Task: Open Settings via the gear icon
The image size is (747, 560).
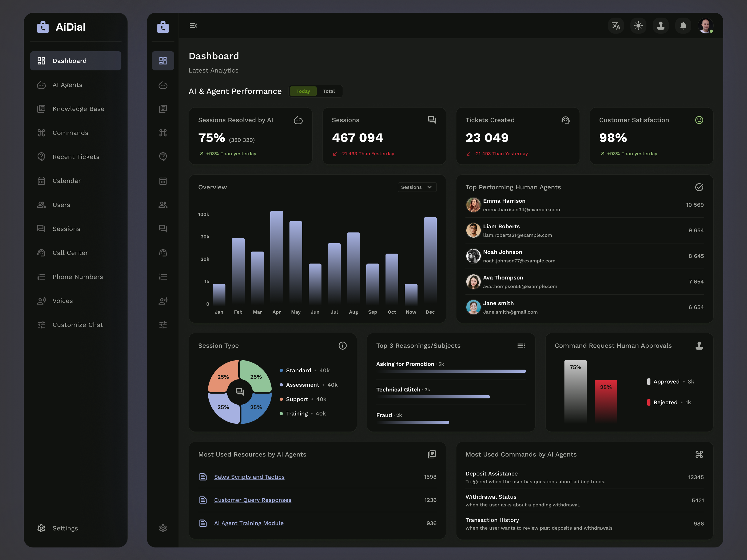Action: pyautogui.click(x=41, y=528)
